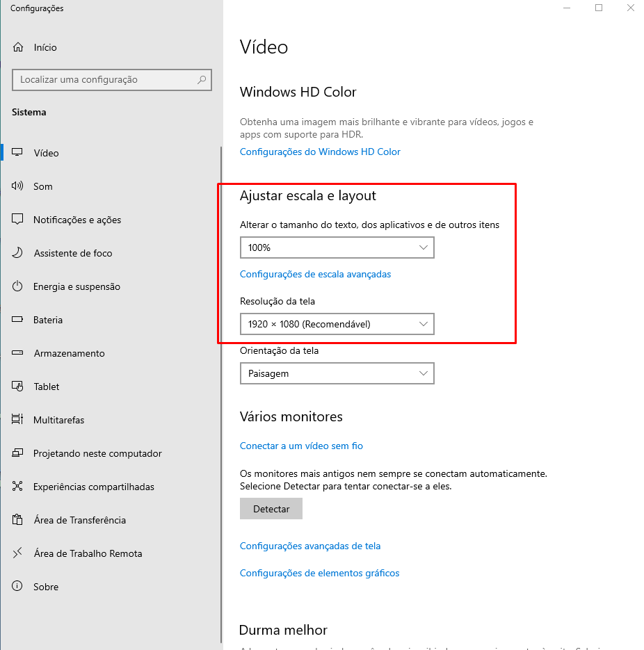Image resolution: width=644 pixels, height=650 pixels.
Task: Expand the Orientação da tela Paisagem dropdown
Action: coord(337,373)
